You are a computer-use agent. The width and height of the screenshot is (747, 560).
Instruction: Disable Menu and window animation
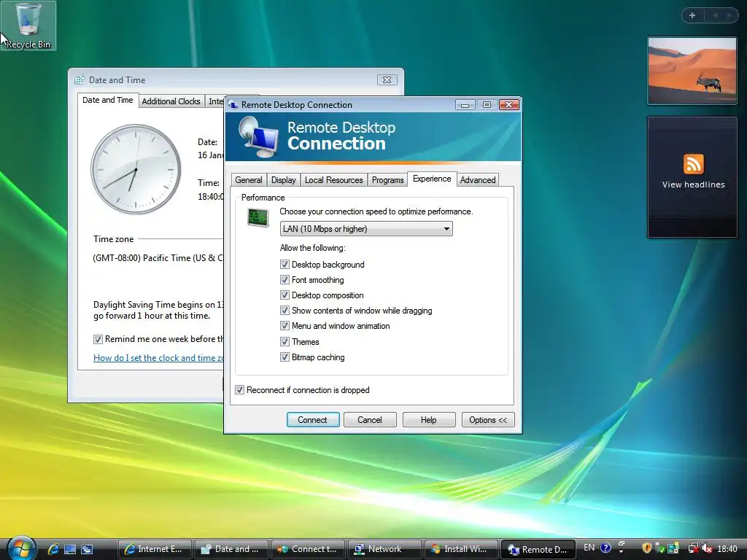[285, 326]
